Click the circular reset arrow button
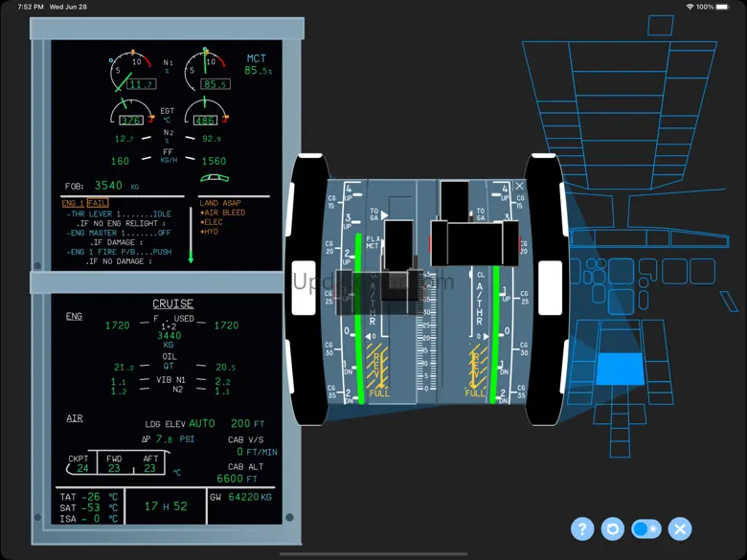Image resolution: width=747 pixels, height=560 pixels. tap(613, 528)
